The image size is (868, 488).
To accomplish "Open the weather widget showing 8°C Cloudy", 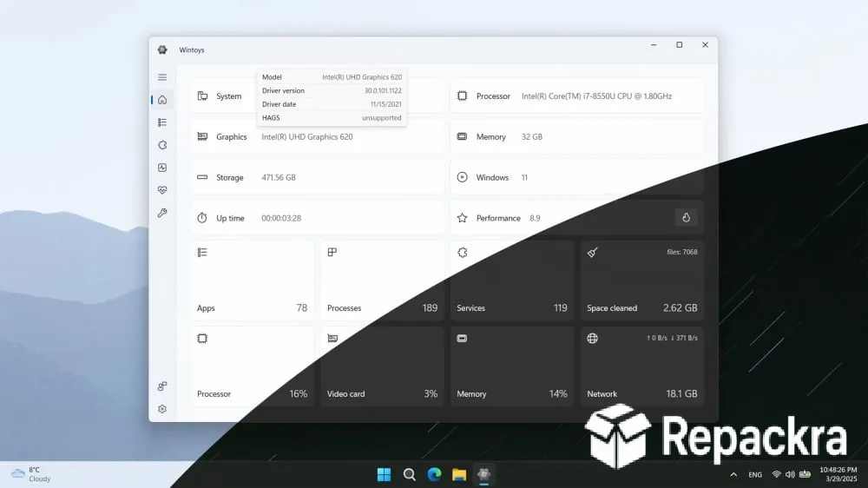I will click(x=31, y=474).
